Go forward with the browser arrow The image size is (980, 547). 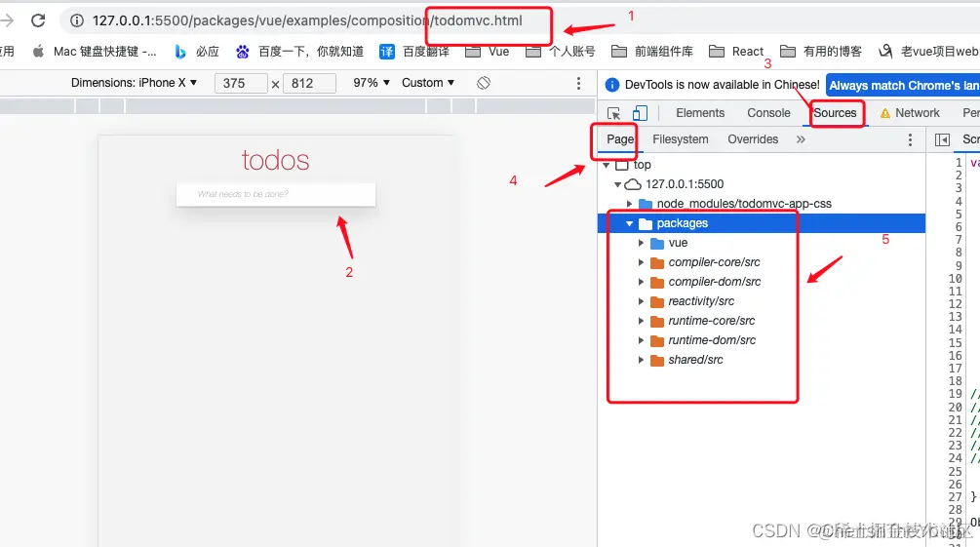8,20
